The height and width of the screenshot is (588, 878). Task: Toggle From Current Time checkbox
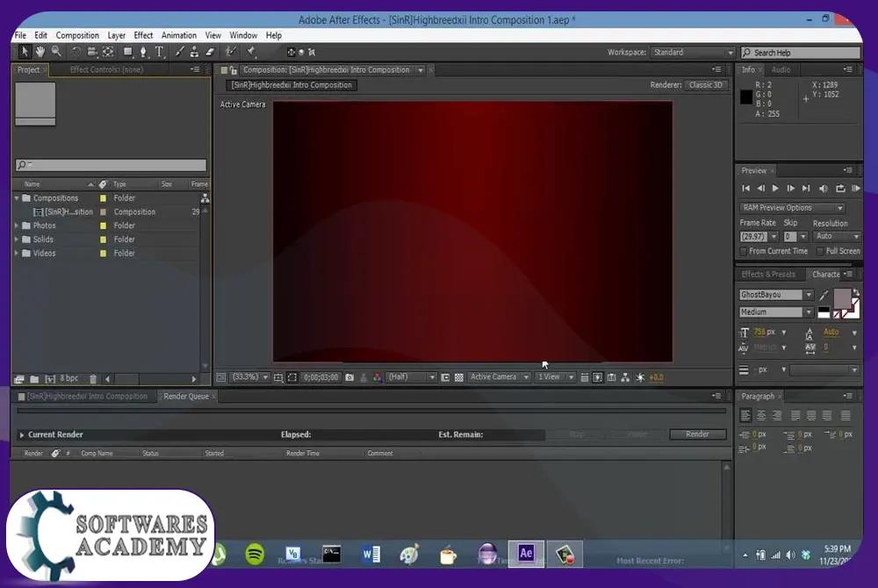coord(744,251)
